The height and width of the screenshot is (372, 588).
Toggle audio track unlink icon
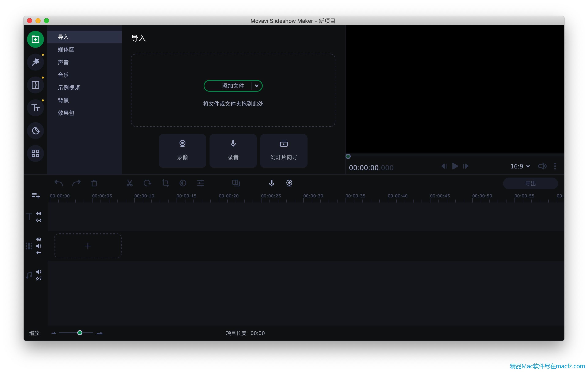coord(39,279)
